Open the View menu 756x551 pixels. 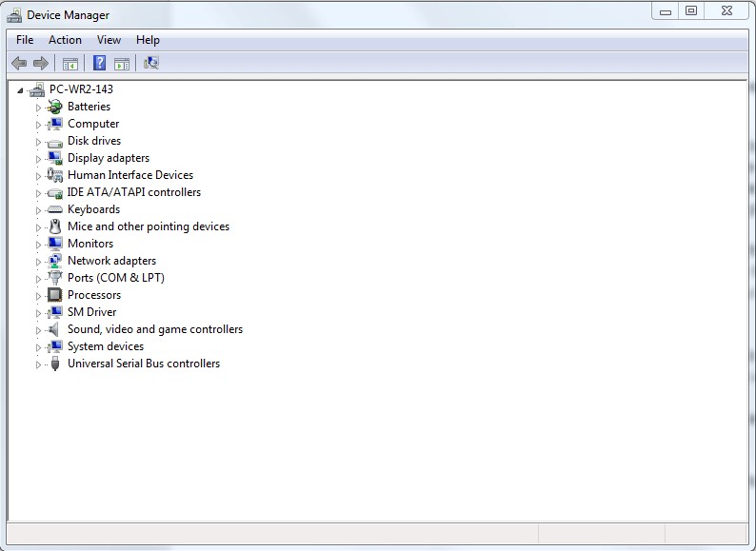click(109, 40)
